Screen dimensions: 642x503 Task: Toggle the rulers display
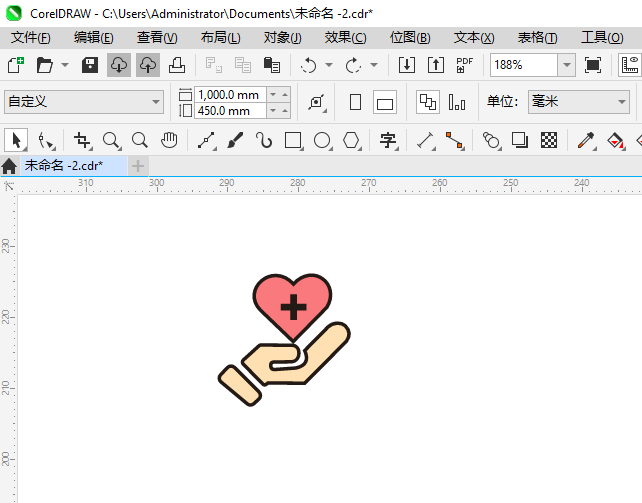click(x=630, y=65)
